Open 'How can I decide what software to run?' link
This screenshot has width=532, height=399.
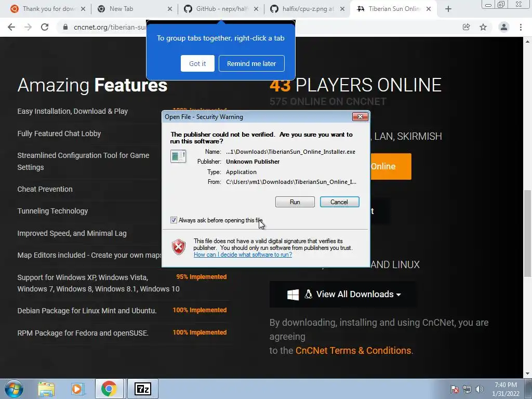(243, 255)
